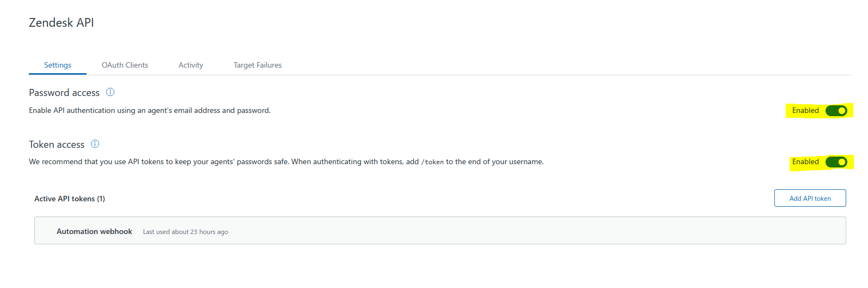The image size is (868, 288).
Task: Select the Token access section title
Action: tap(57, 145)
